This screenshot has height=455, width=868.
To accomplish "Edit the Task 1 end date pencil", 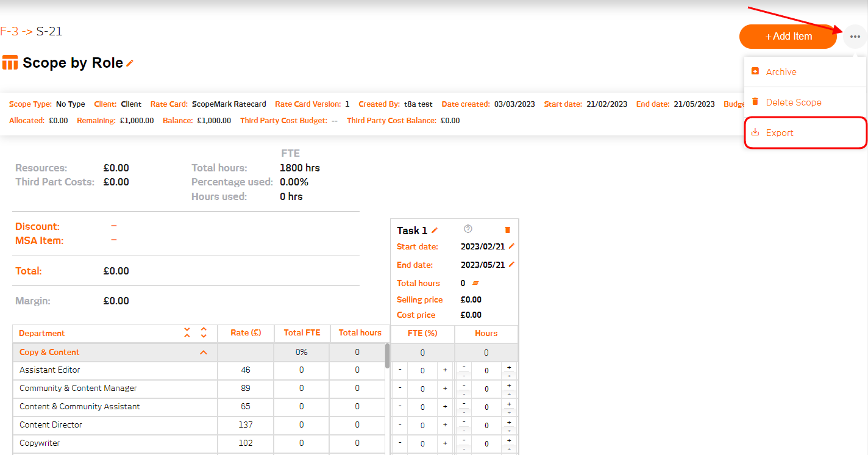I will pyautogui.click(x=511, y=265).
